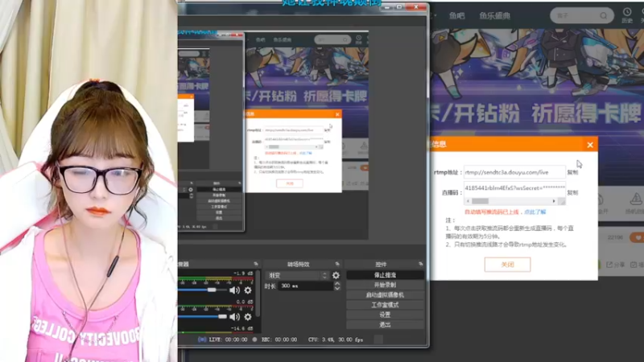Click the audio mixer vertical scrollbar

pos(258,294)
